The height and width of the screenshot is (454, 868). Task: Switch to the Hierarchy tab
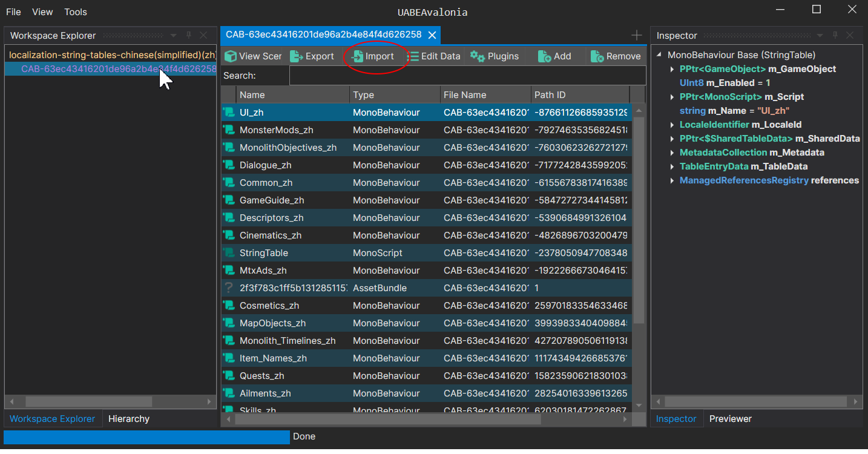[128, 419]
